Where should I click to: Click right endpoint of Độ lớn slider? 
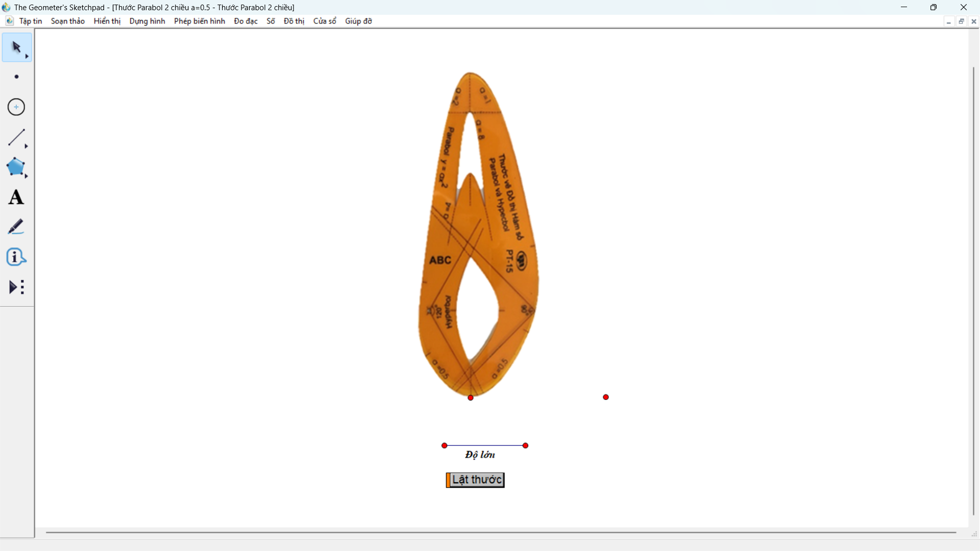[525, 445]
